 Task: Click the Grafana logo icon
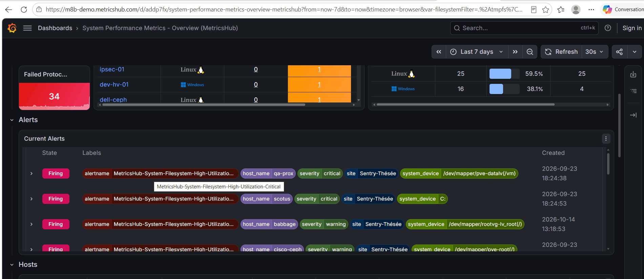coord(12,28)
